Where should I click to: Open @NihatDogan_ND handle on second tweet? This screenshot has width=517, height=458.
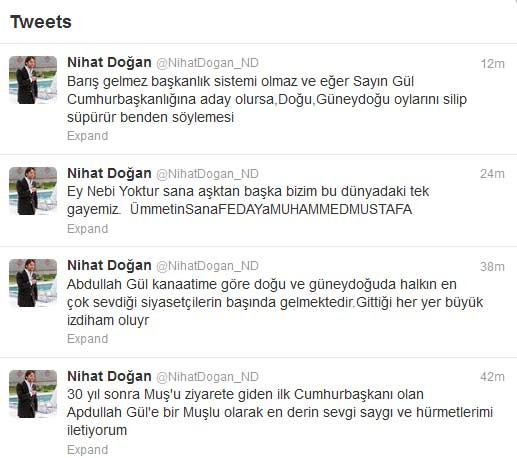point(207,174)
